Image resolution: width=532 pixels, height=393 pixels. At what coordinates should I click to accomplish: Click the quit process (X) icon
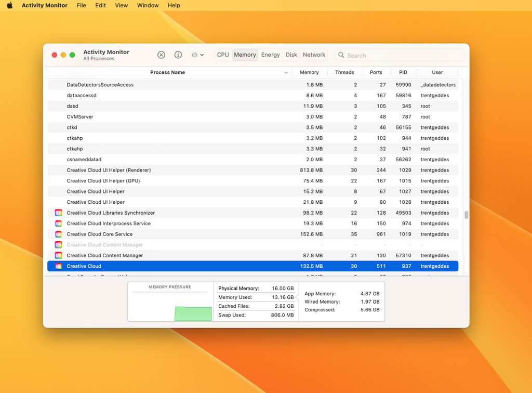pyautogui.click(x=161, y=55)
